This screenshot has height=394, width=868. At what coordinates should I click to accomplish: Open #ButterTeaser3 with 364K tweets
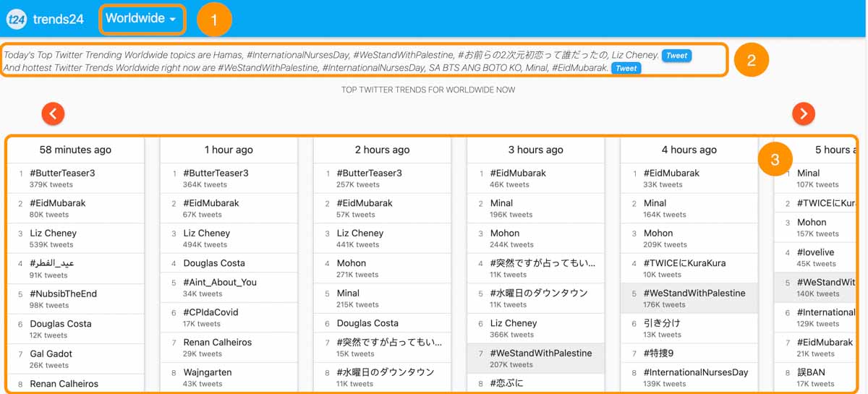point(216,174)
